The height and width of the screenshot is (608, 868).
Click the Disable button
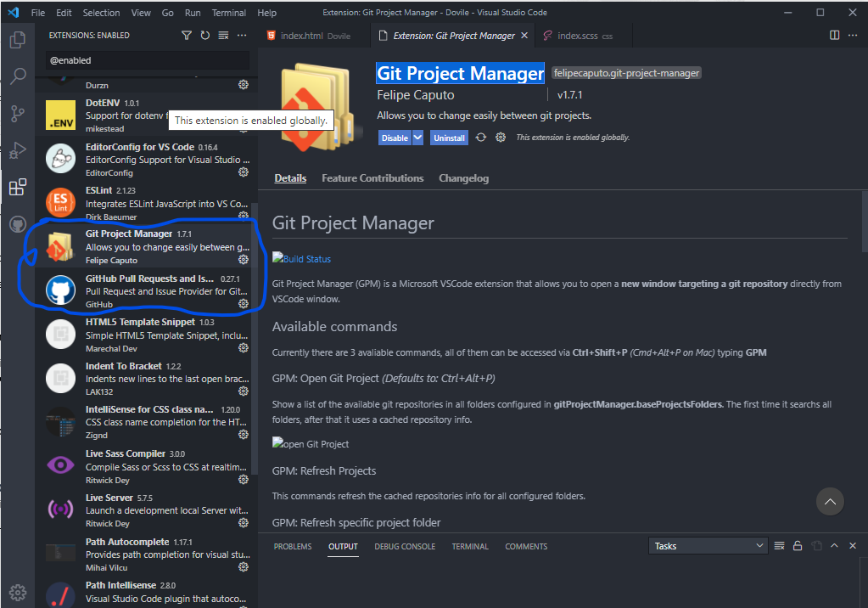tap(395, 138)
